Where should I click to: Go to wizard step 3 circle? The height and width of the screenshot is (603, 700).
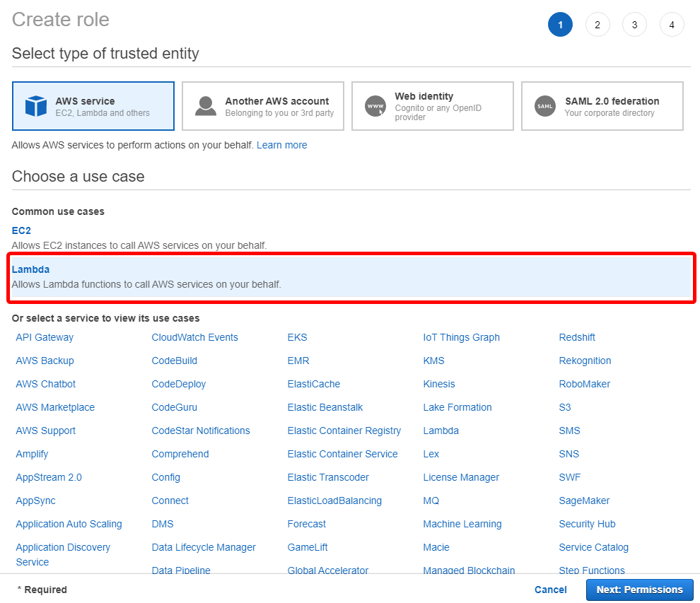click(x=634, y=25)
